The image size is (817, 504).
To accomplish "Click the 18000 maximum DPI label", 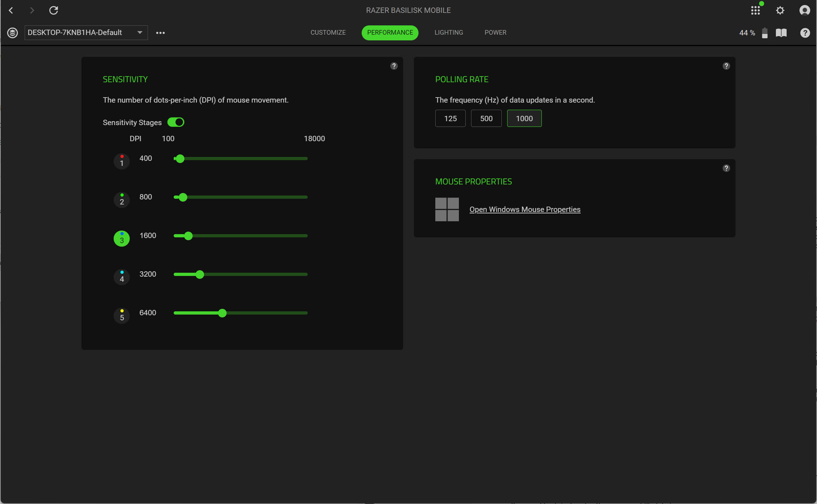I will [315, 139].
